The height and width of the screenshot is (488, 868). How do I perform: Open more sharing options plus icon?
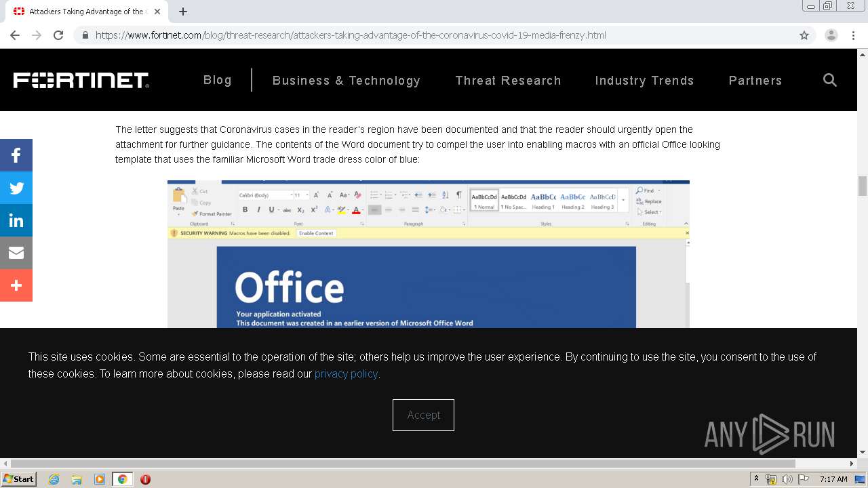pyautogui.click(x=16, y=285)
